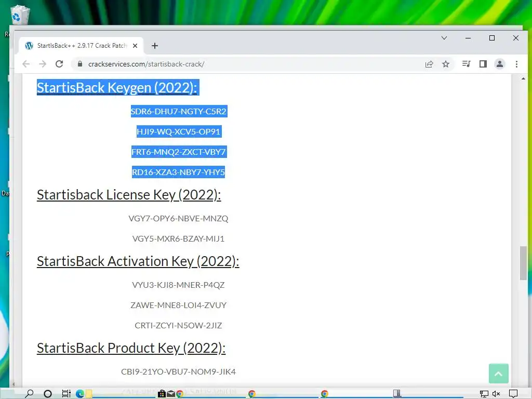Open the media control icon in Chrome toolbar

(467, 64)
